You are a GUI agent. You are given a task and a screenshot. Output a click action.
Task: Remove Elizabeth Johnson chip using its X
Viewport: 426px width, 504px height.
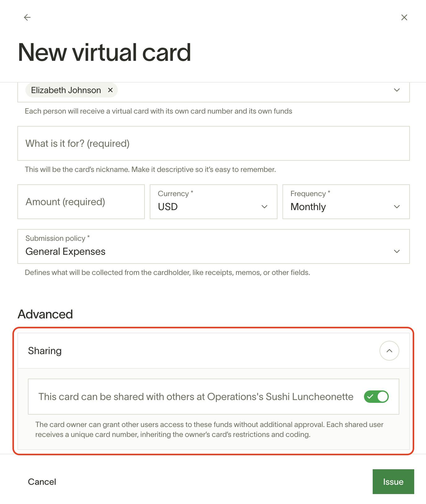[x=110, y=90]
